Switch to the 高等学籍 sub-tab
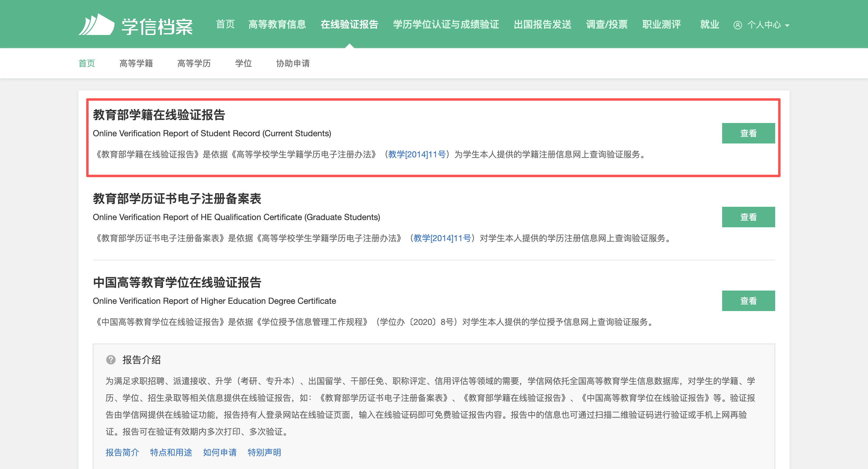Screen dimensions: 868x469 (136, 63)
